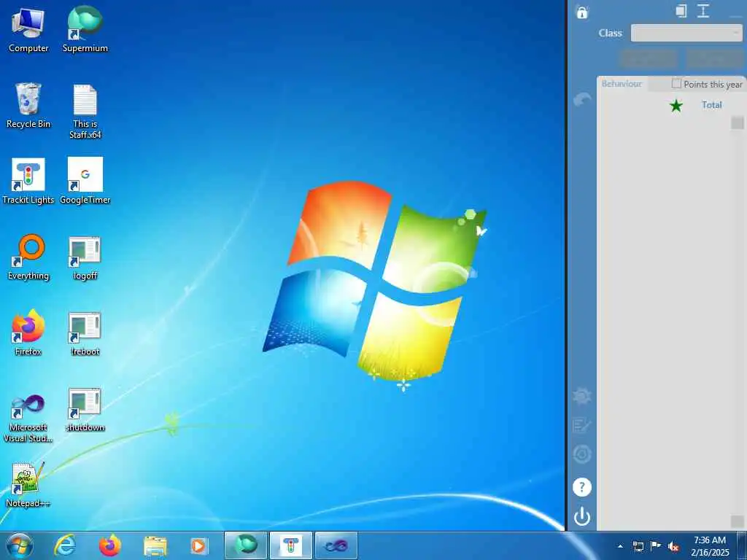The width and height of the screenshot is (747, 560).
Task: Open the Windows Start menu orb
Action: click(20, 545)
